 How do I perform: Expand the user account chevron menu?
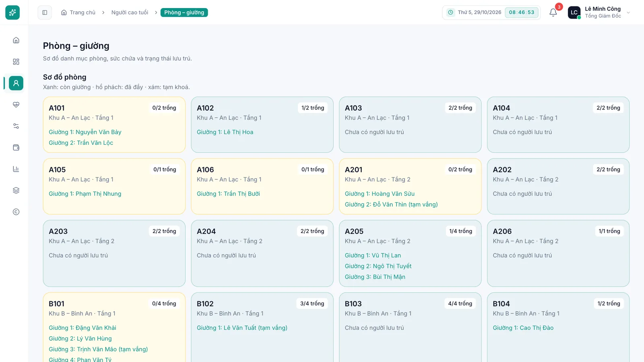point(628,12)
